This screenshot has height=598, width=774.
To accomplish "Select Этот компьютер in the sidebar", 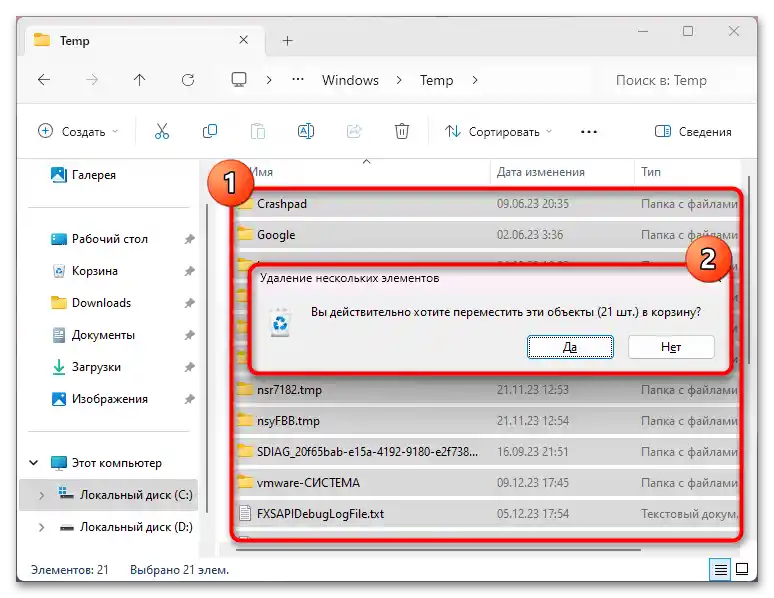I will pos(106,463).
